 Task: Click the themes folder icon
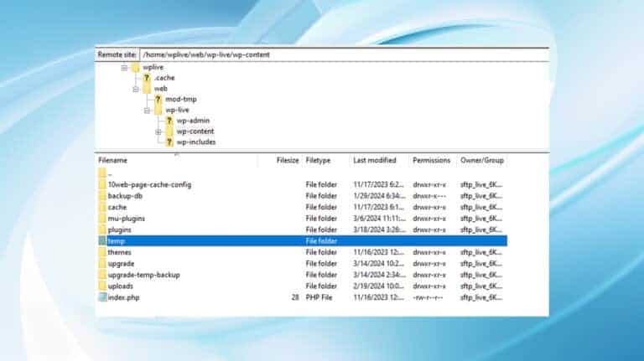coord(102,252)
